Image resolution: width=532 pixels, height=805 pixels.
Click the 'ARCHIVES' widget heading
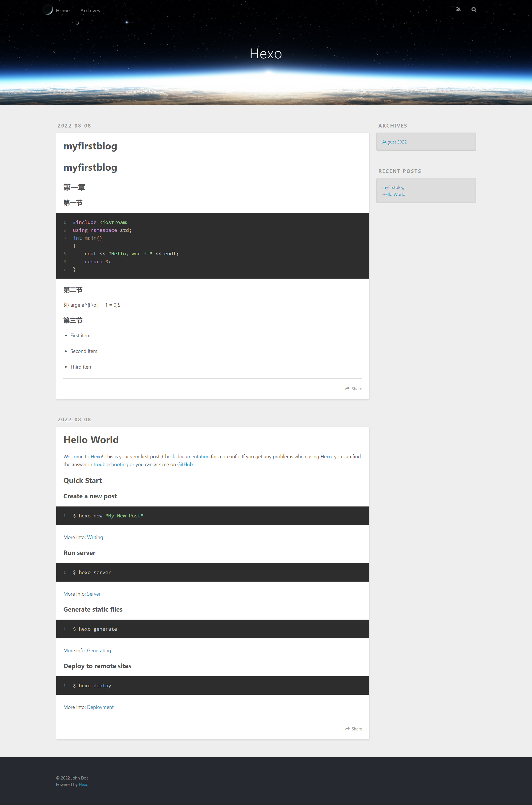pos(393,126)
